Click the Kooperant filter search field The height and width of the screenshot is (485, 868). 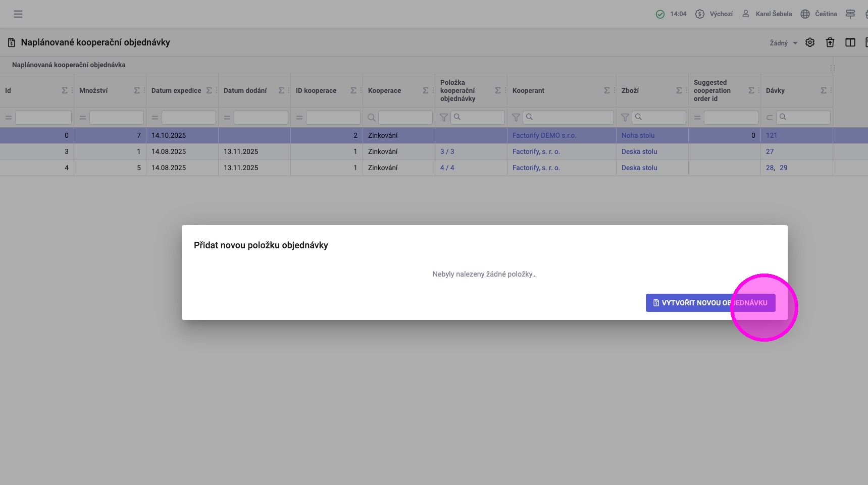[568, 118]
